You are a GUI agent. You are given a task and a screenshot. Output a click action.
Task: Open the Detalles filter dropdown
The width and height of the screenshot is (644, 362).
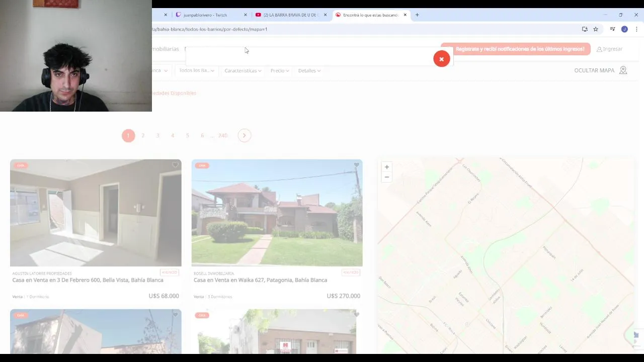(309, 70)
